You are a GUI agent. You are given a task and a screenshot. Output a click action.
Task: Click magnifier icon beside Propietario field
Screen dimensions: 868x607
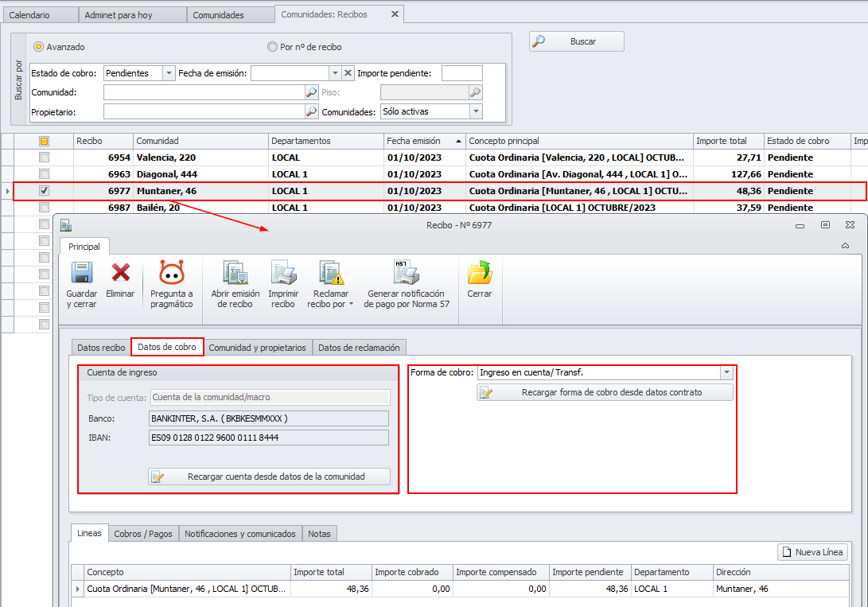click(x=312, y=111)
